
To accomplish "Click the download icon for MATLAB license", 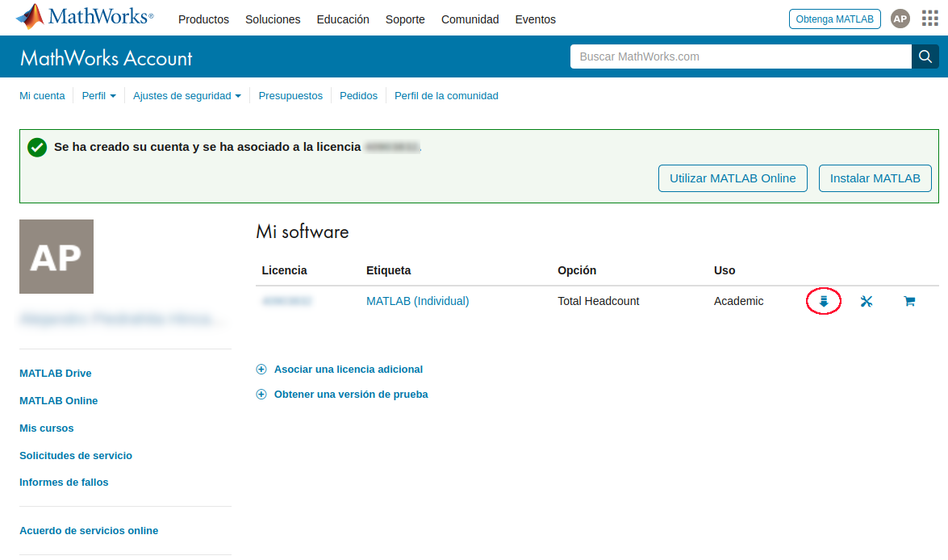I will coord(824,301).
